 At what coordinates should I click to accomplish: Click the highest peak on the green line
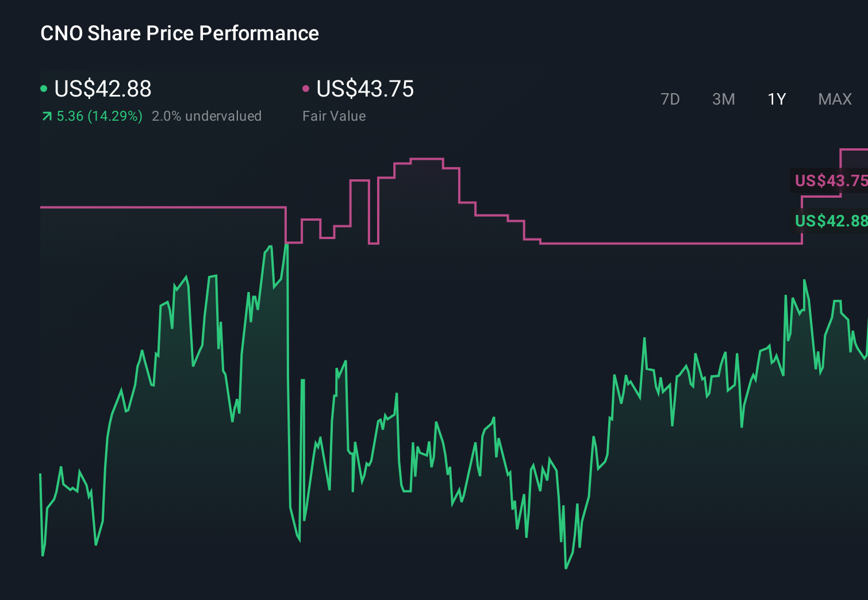pyautogui.click(x=287, y=245)
